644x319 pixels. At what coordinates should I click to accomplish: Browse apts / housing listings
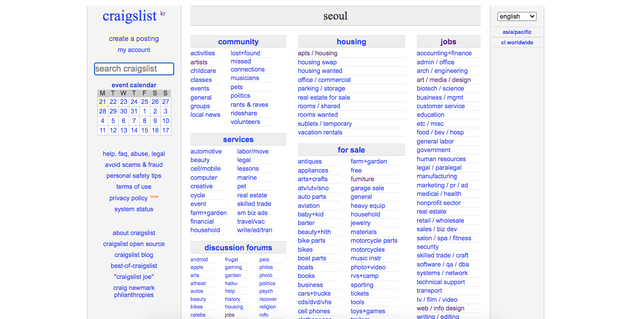[x=317, y=53]
